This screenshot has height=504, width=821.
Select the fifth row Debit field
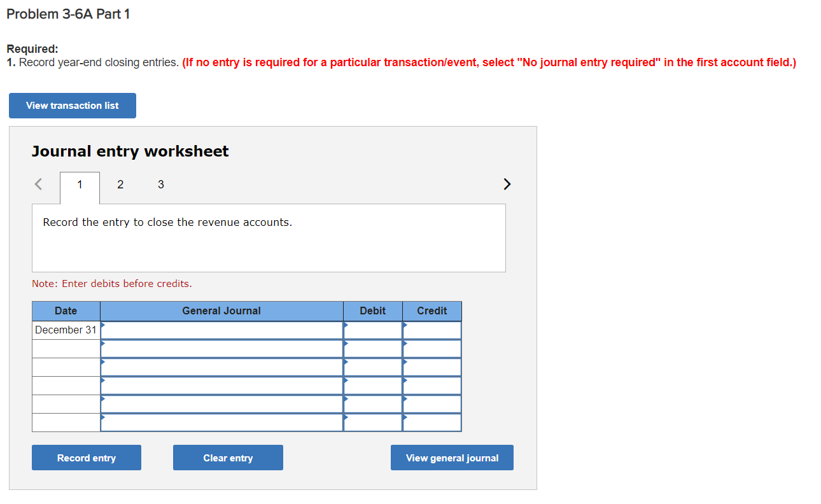[x=373, y=404]
